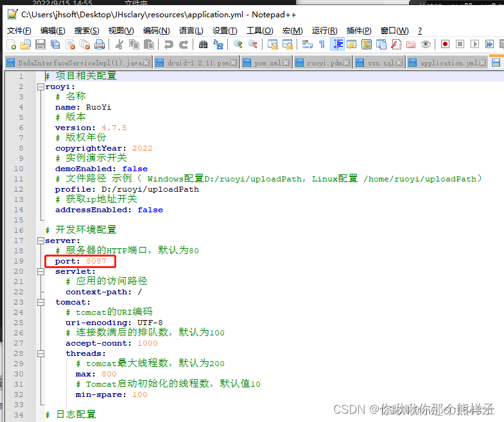
Task: Undo the last edit
Action: click(168, 44)
